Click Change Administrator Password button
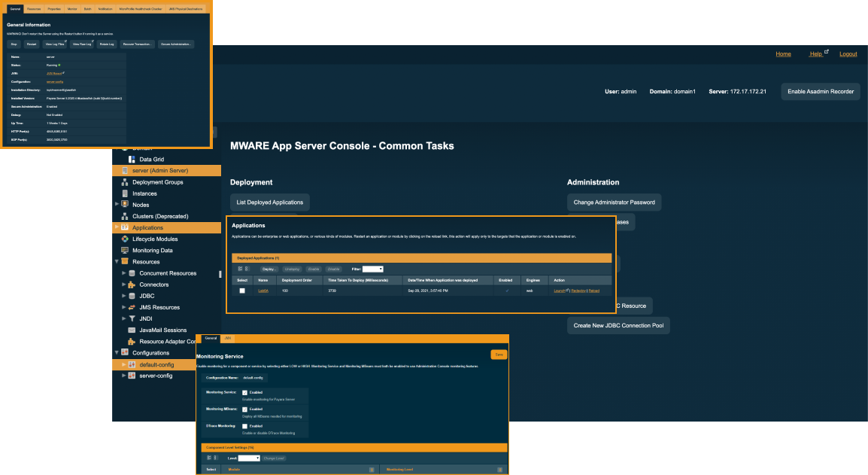868x475 pixels. pyautogui.click(x=614, y=202)
